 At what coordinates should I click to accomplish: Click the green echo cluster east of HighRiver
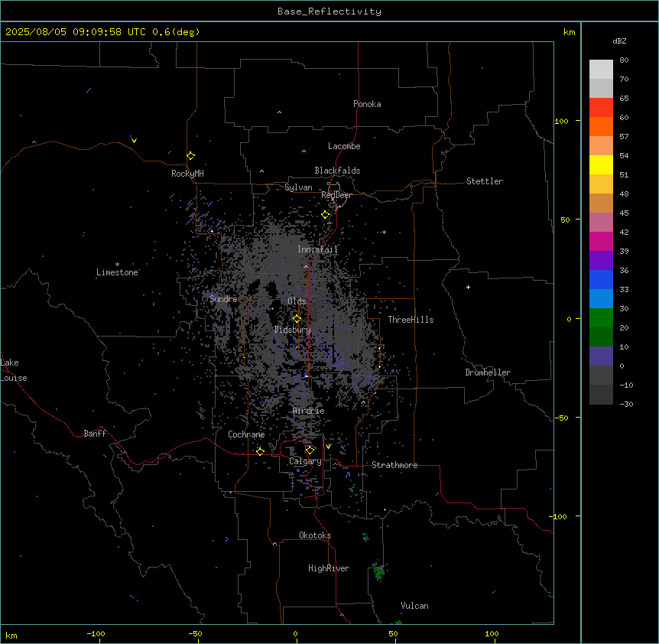378,571
